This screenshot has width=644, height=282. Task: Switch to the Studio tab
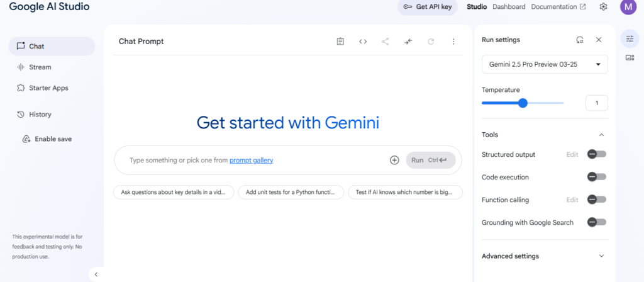tap(477, 7)
